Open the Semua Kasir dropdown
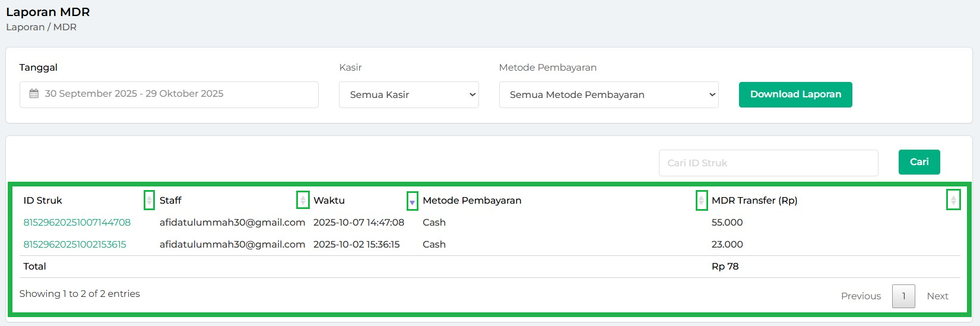The image size is (980, 326). point(408,95)
